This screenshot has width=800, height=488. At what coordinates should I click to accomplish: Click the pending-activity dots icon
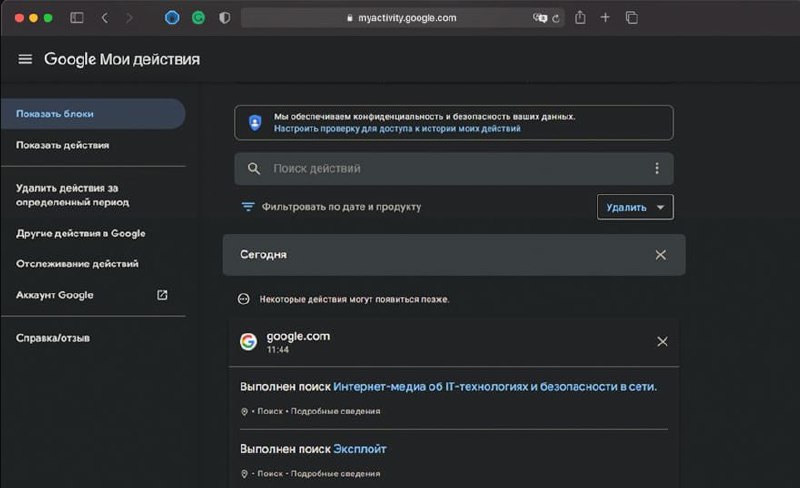coord(244,299)
